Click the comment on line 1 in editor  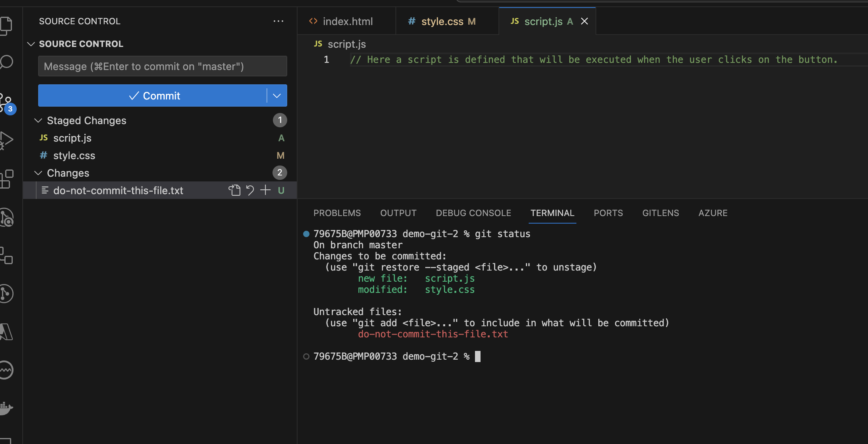(x=594, y=59)
